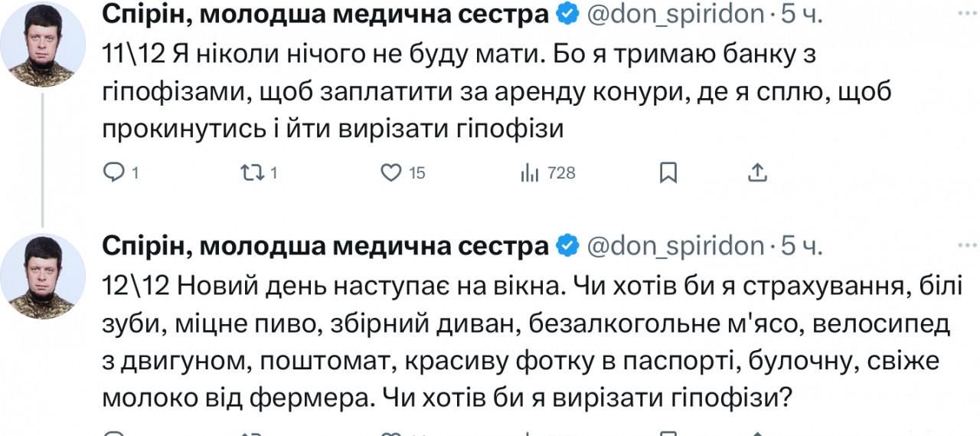Click the @don_spiridon handle on the first tweet

click(x=675, y=14)
